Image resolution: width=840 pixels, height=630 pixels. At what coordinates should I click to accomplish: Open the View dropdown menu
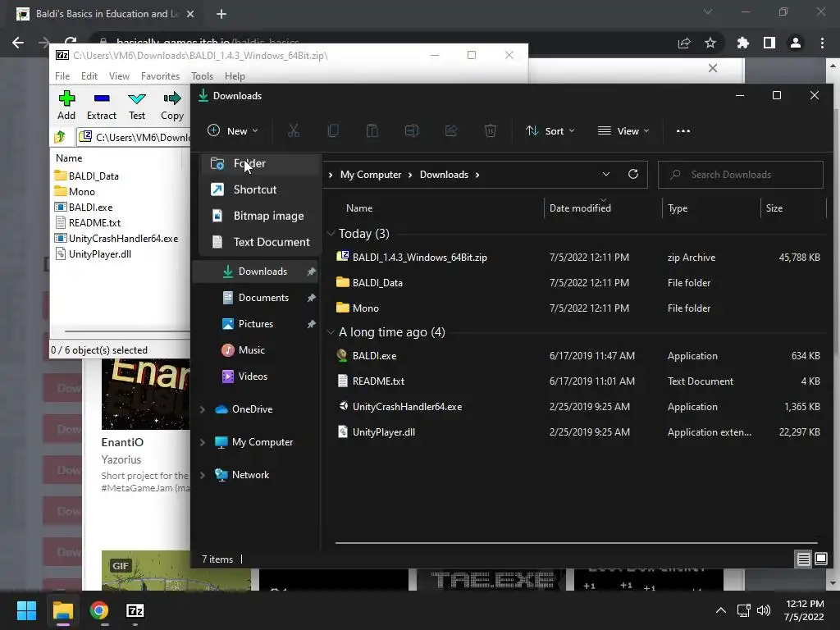point(623,130)
